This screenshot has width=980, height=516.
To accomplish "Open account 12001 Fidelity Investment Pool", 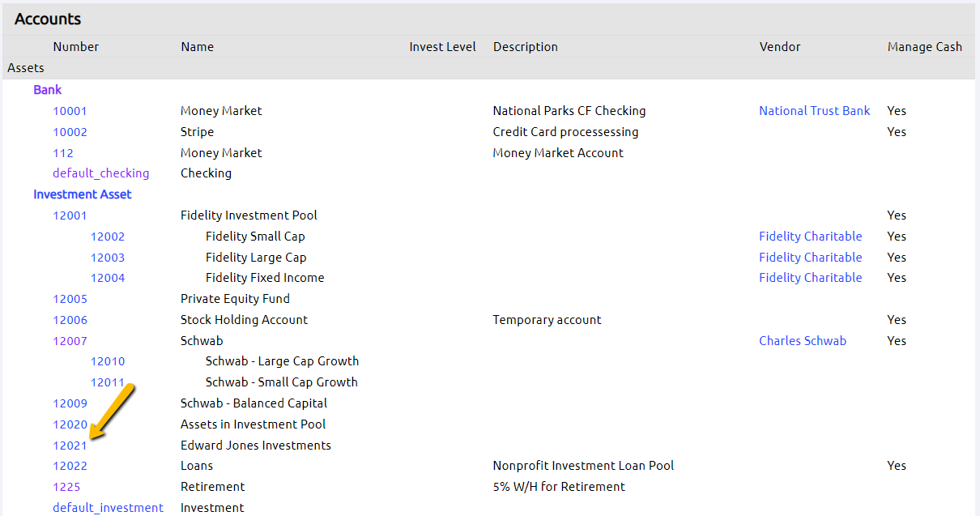I will [x=70, y=215].
